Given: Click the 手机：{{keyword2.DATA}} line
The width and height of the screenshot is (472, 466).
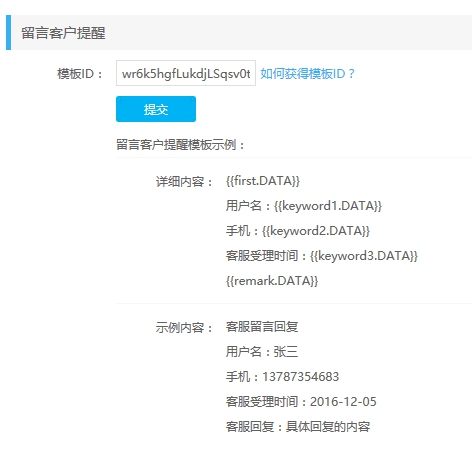Looking at the screenshot, I should [298, 231].
